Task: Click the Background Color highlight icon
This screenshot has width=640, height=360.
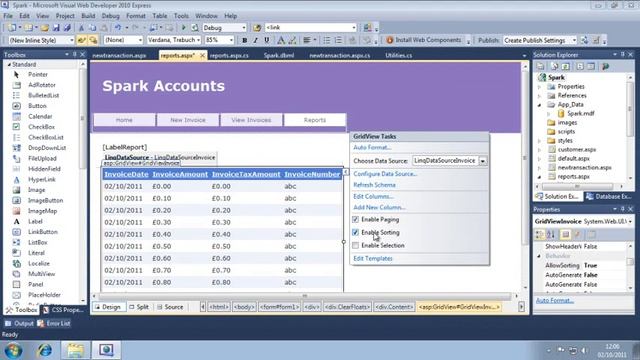Action: [x=292, y=40]
